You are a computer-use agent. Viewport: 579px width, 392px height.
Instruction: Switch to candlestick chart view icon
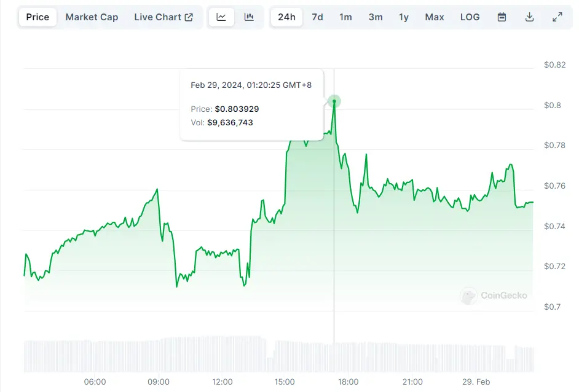[x=249, y=17]
